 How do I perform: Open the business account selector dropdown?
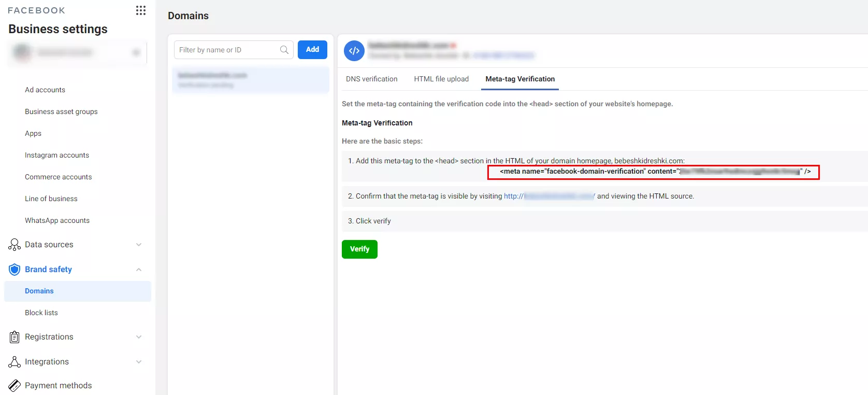(x=77, y=53)
